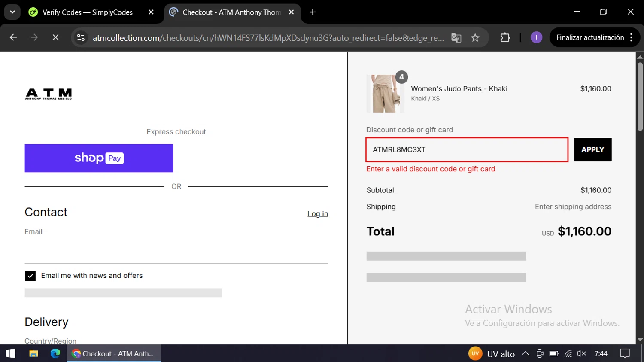Click Finalizar actualización button
Screen dimensions: 644x362
[x=590, y=37]
